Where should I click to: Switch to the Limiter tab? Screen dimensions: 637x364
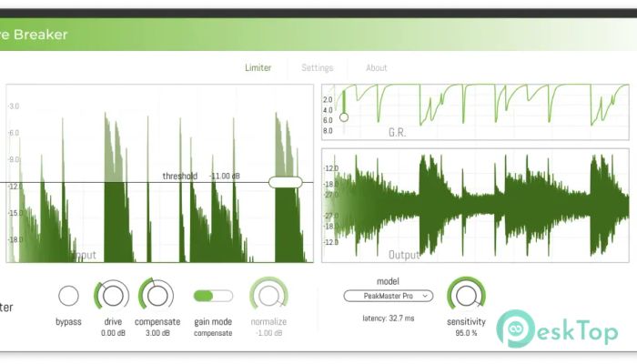click(x=258, y=68)
